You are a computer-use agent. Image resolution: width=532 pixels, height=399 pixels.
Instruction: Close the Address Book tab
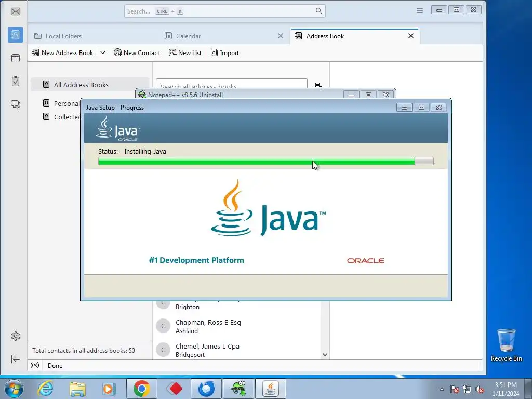tap(411, 36)
